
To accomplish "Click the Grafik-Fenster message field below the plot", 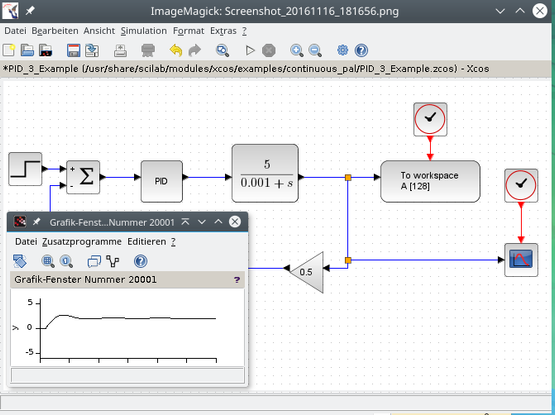I will pyautogui.click(x=127, y=375).
